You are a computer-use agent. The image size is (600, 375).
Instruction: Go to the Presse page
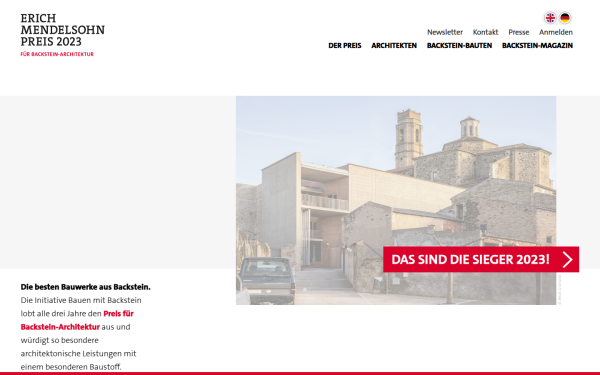518,32
